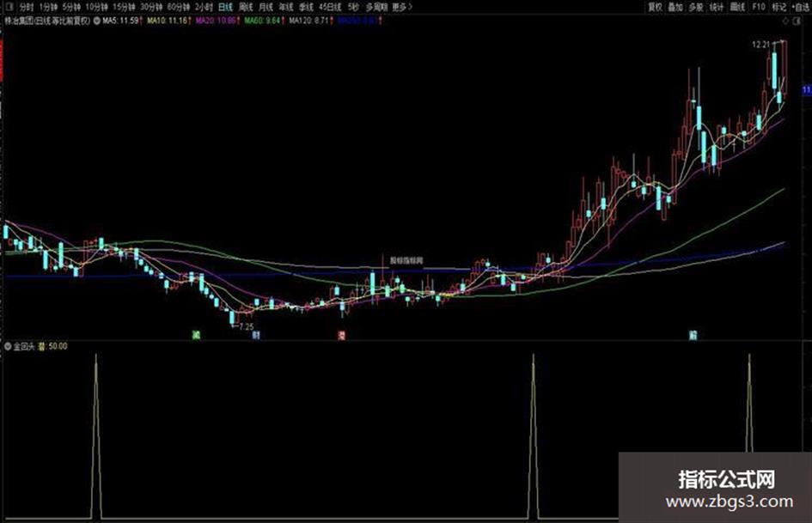The width and height of the screenshot is (812, 523).
Task: Click the red event marker below the chart
Action: tap(342, 335)
